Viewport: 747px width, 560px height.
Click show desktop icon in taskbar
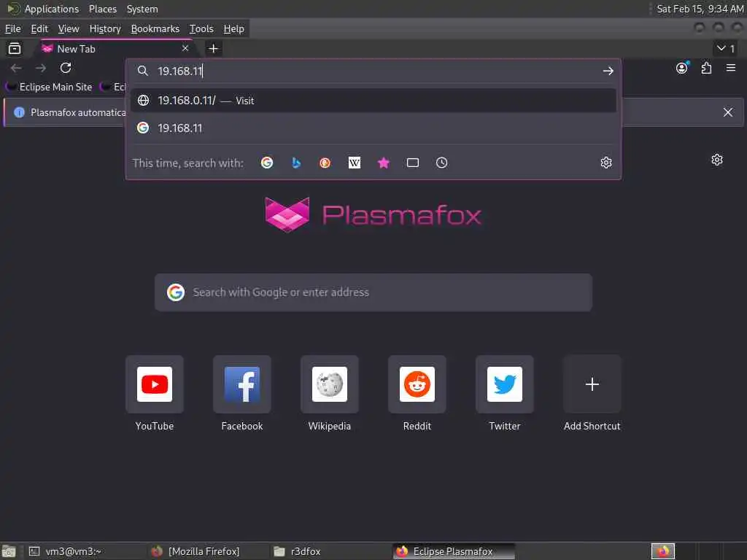pos(9,551)
